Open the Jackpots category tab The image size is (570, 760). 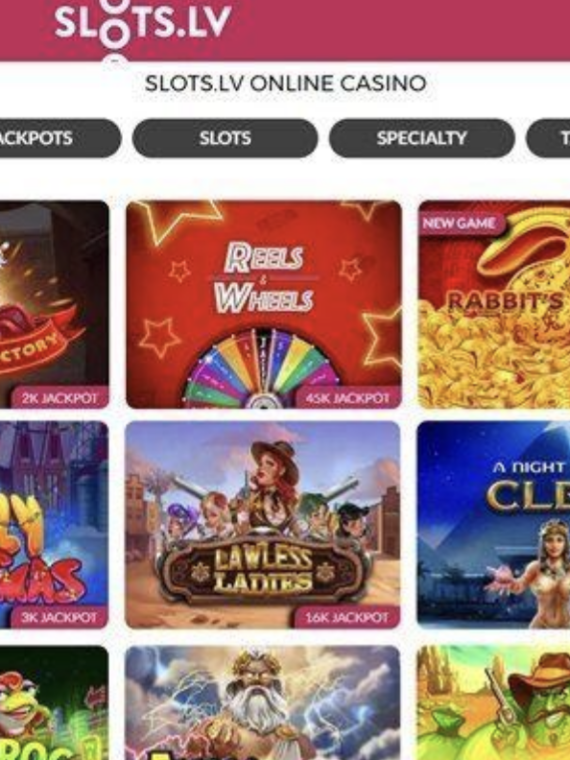tap(60, 138)
